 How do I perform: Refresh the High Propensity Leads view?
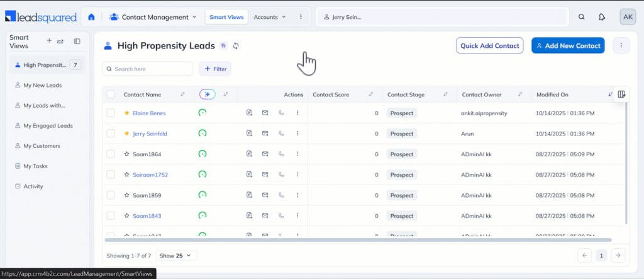coord(236,46)
